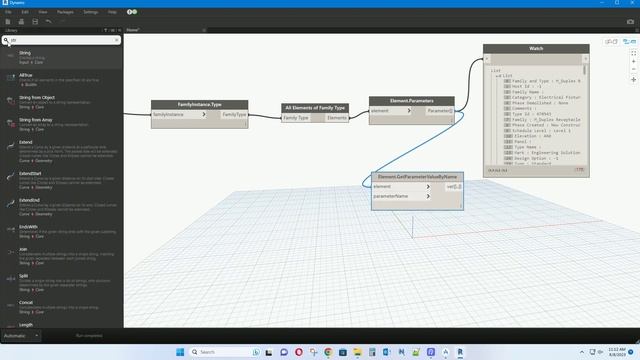Click inside the library search field
Image resolution: width=640 pixels, height=360 pixels.
click(61, 40)
